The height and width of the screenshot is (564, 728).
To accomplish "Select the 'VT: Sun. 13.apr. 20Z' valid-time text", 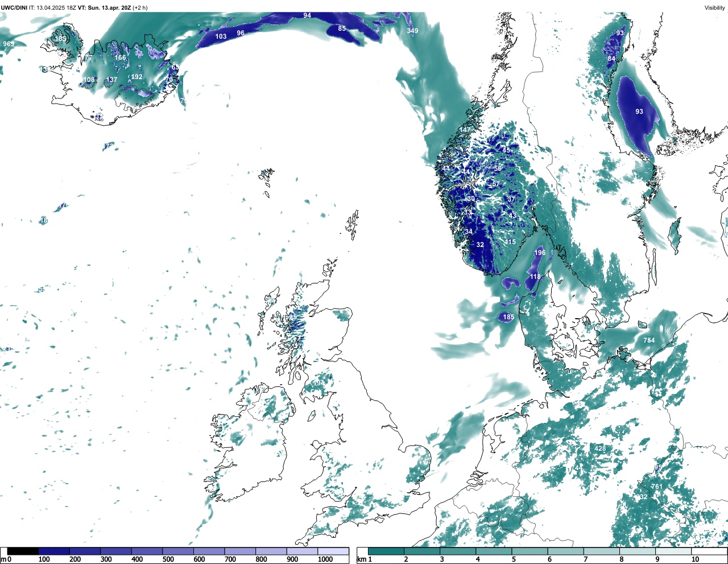I will [104, 7].
